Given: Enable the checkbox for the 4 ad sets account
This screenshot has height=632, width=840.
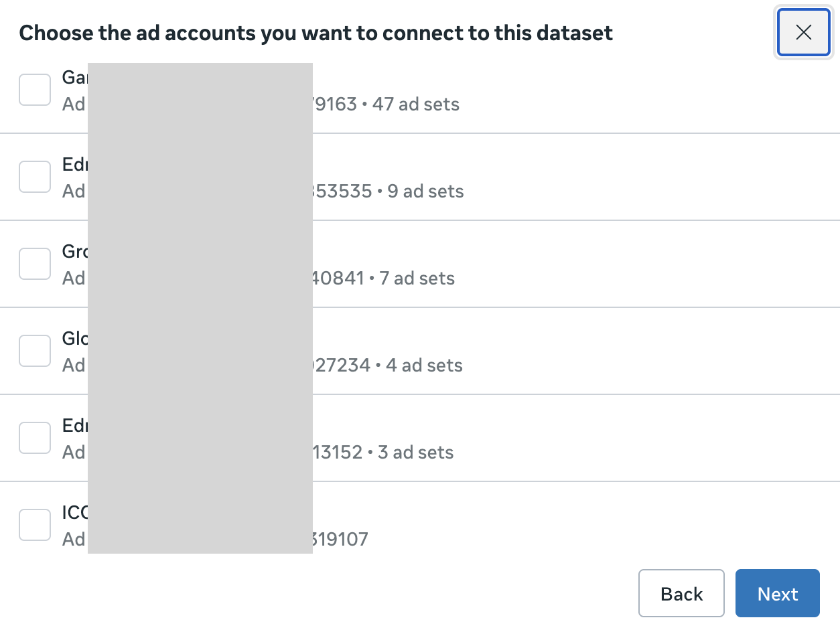Looking at the screenshot, I should pos(35,351).
